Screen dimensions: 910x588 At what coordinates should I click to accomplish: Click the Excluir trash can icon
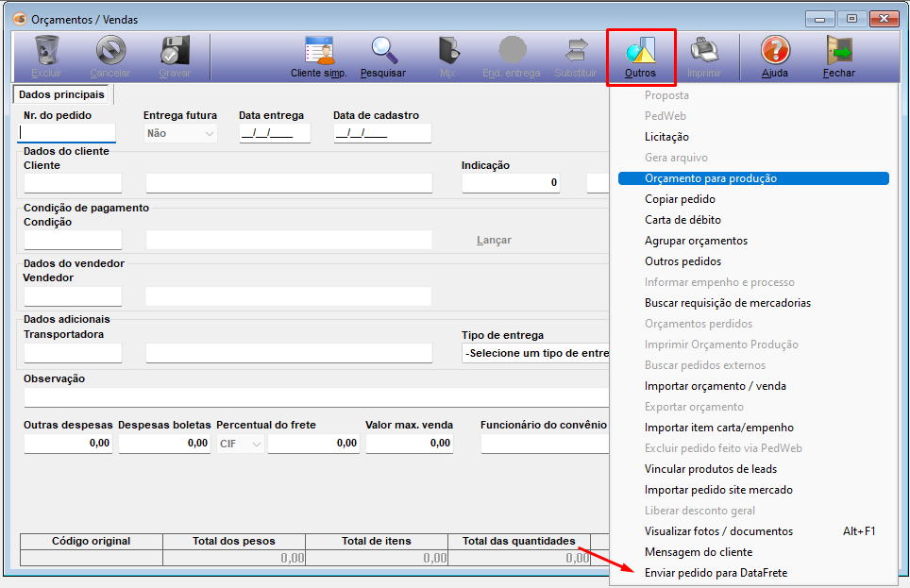(46, 51)
